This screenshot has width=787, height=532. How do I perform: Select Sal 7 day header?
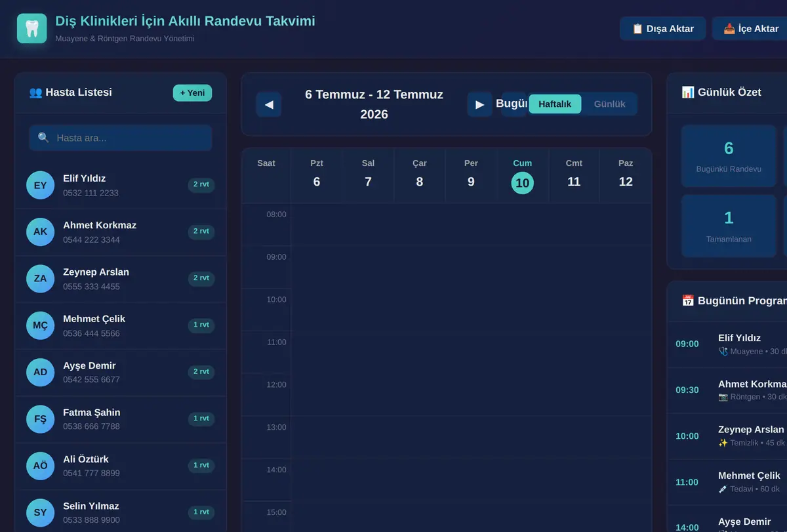point(368,176)
